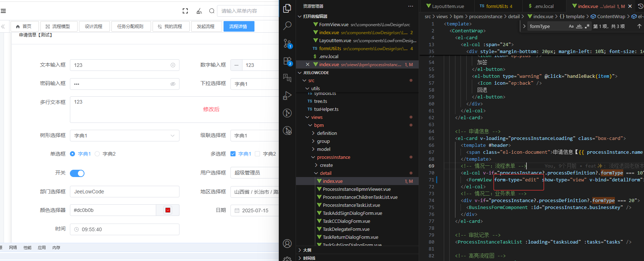Switch to the 设计流程 tab
The image size is (644, 261).
point(94,27)
